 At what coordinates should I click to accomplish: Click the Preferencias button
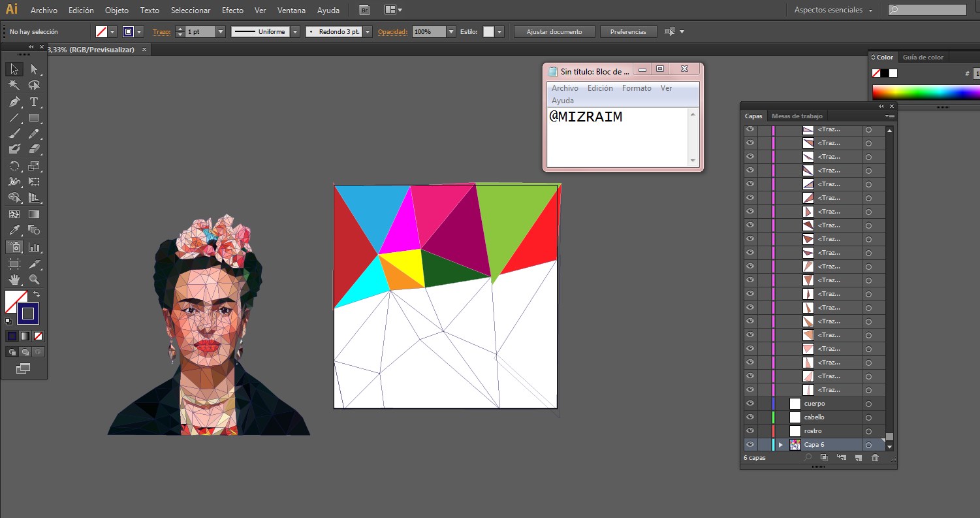coord(628,31)
